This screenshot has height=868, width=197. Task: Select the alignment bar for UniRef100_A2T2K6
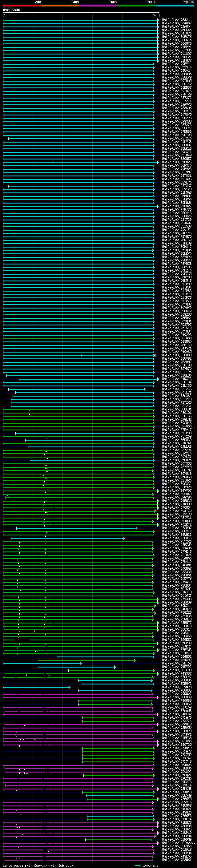coord(77,389)
